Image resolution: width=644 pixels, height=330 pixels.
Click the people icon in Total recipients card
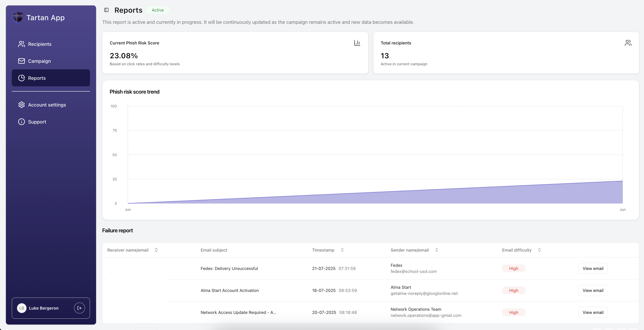pyautogui.click(x=628, y=43)
